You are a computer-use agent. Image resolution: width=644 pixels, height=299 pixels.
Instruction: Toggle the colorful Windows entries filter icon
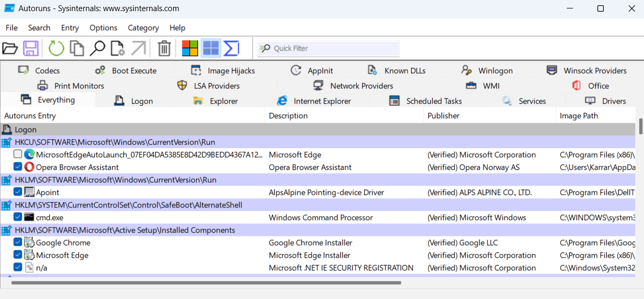(x=190, y=49)
